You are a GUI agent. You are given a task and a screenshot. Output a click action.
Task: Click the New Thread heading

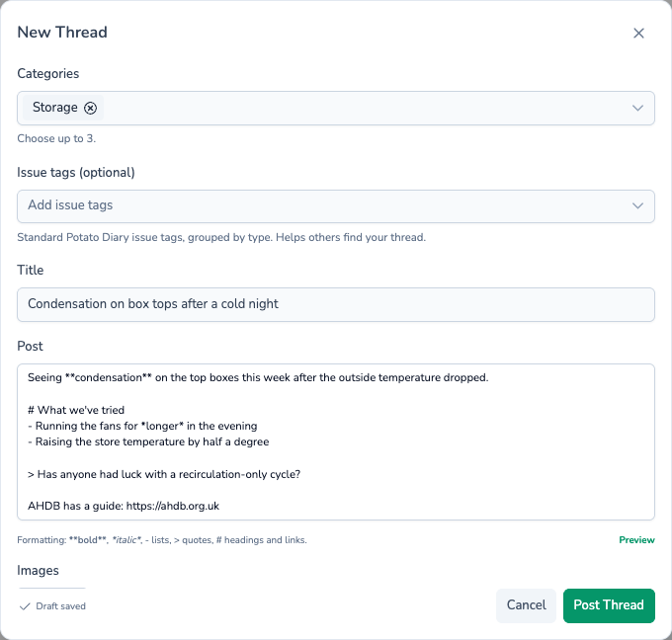[62, 33]
